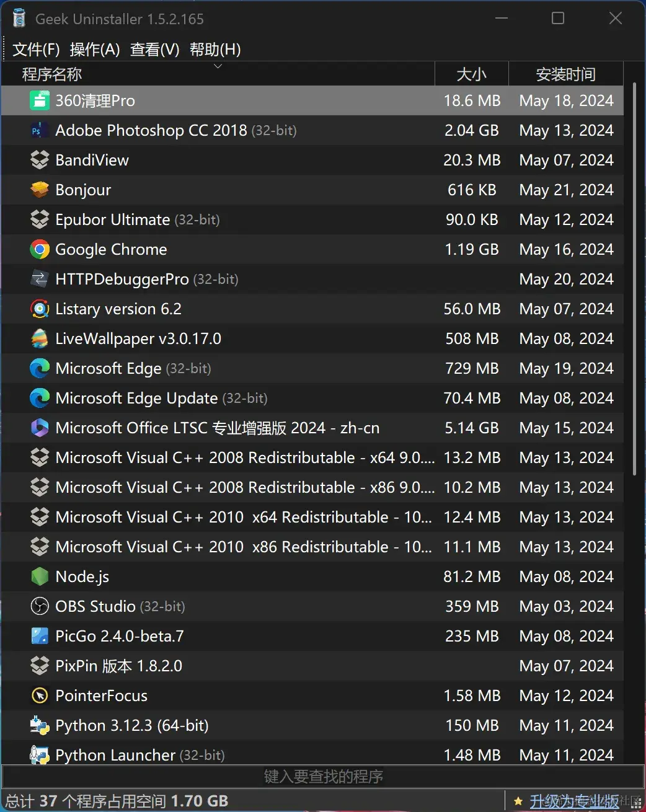Click the May 03, 2024 date cell

click(x=566, y=606)
